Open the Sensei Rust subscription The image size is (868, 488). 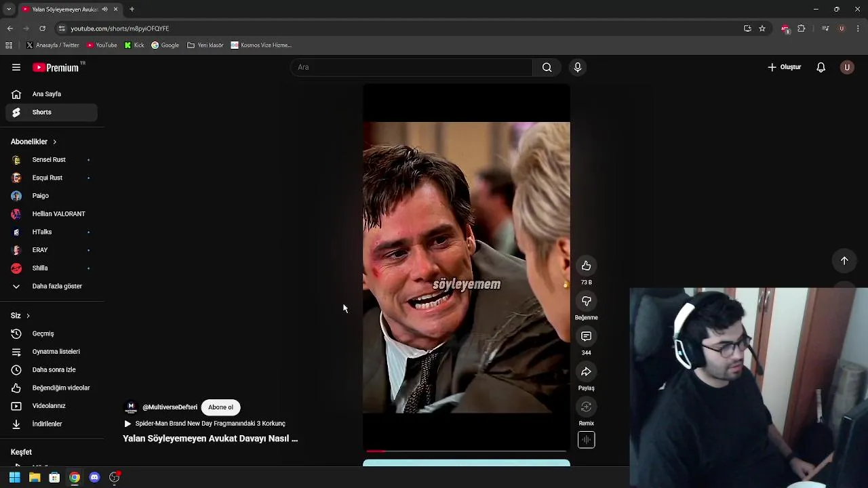[x=52, y=160]
